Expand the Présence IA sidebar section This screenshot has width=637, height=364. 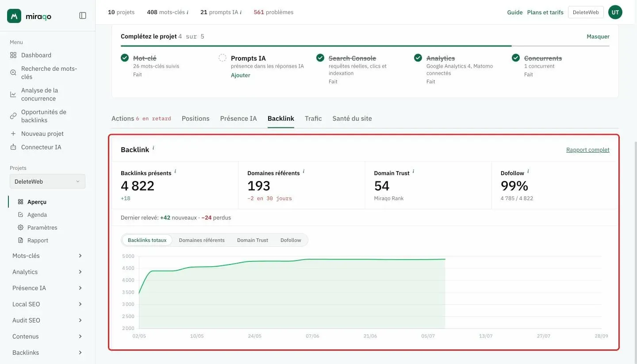tap(47, 288)
